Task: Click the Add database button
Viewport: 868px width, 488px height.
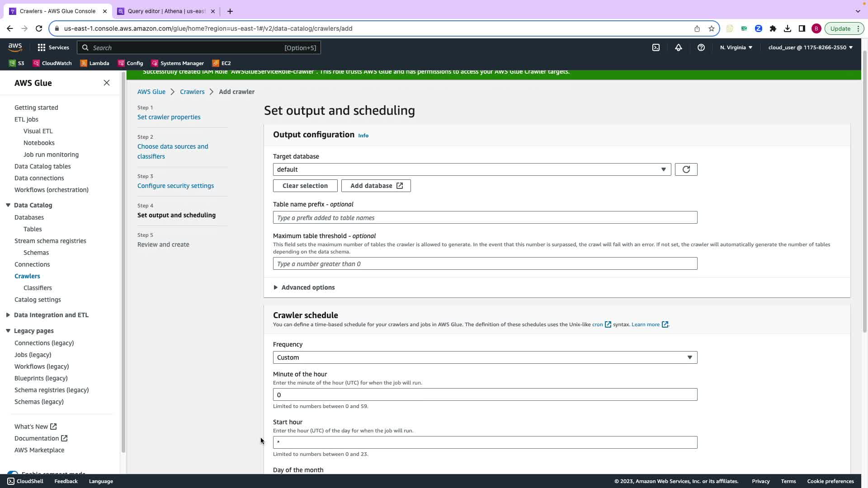Action: [x=376, y=186]
